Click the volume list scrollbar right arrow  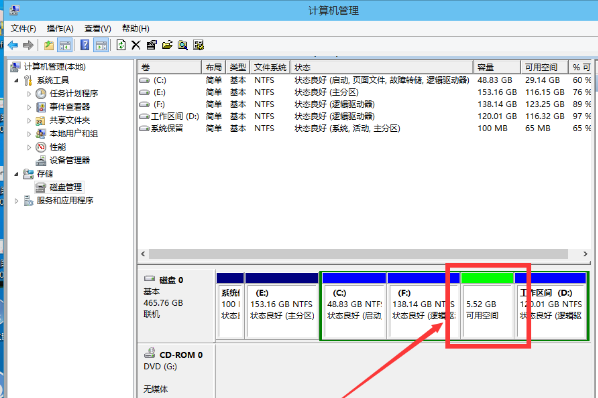(585, 254)
